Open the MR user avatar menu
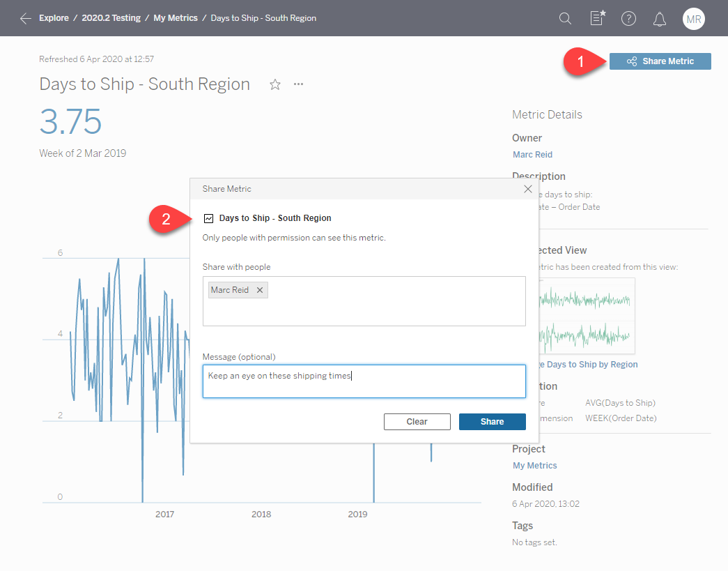 [x=693, y=19]
